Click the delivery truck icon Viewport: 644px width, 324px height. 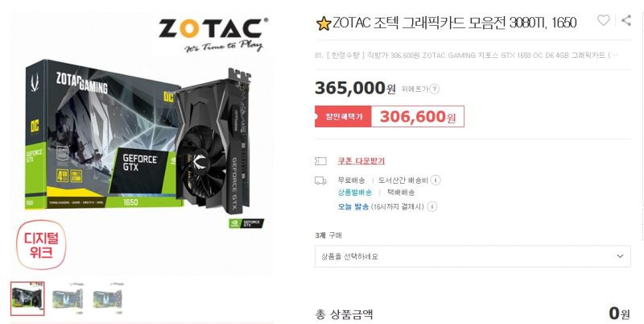[320, 181]
